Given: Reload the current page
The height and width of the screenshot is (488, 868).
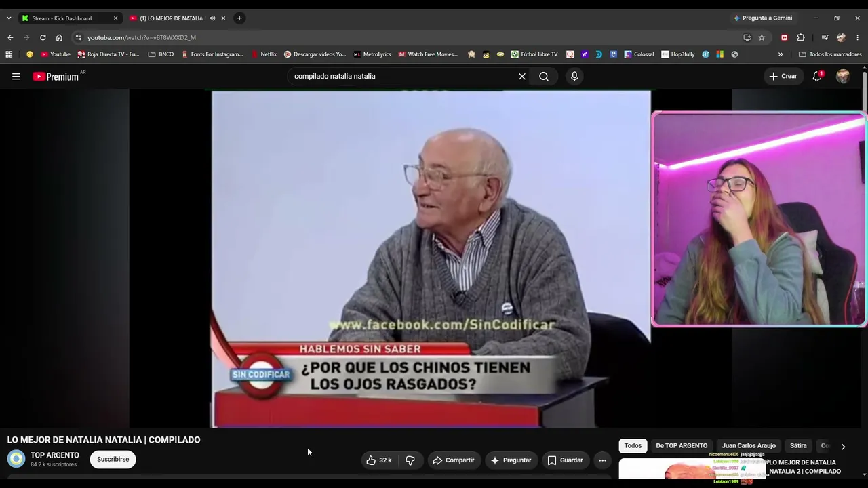Looking at the screenshot, I should [43, 37].
